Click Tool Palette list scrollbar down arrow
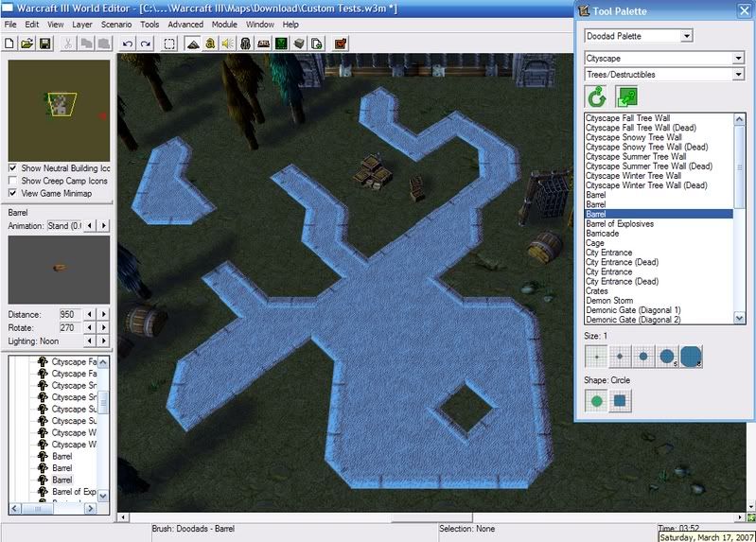The width and height of the screenshot is (756, 542). (739, 318)
